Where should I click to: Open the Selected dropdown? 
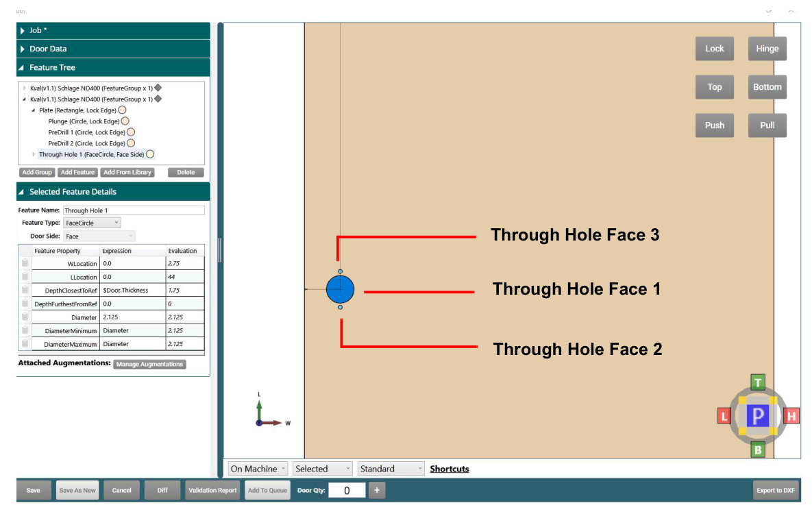322,469
